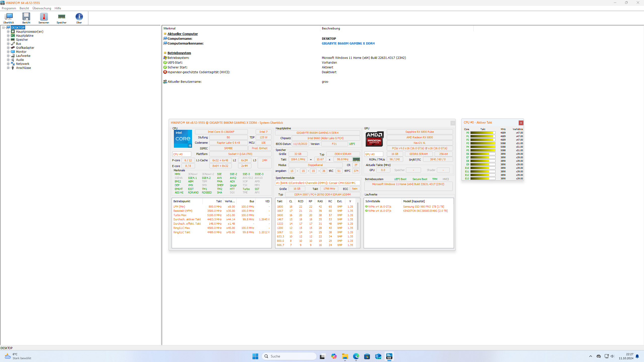This screenshot has height=362, width=644.
Task: Click the AMD Radeon Graphics logo
Action: 374,139
